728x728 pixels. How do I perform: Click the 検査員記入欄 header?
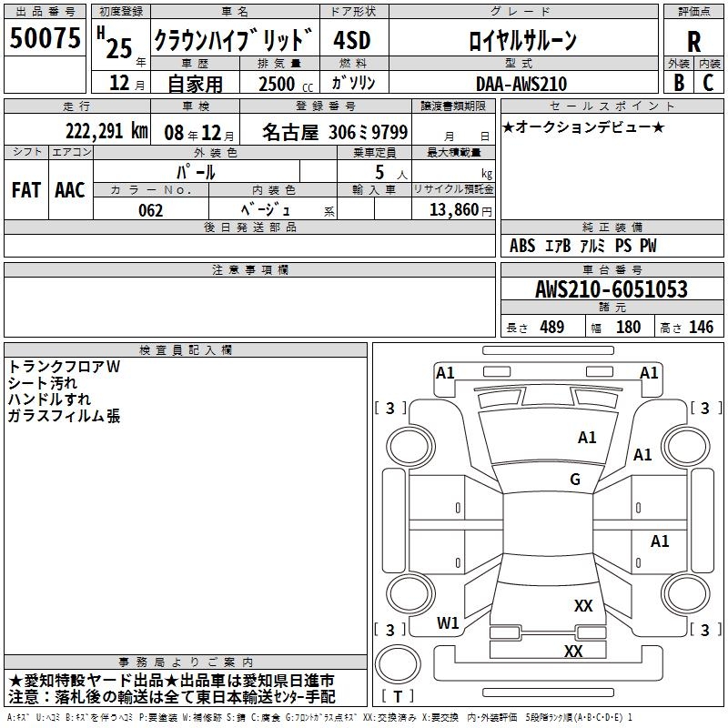(x=186, y=350)
